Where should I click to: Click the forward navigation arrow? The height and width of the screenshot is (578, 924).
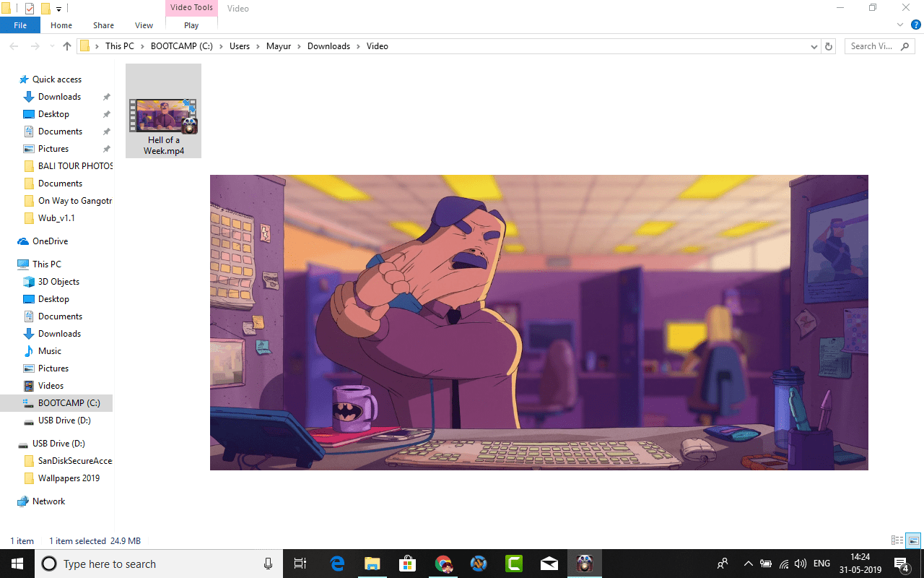coord(35,46)
